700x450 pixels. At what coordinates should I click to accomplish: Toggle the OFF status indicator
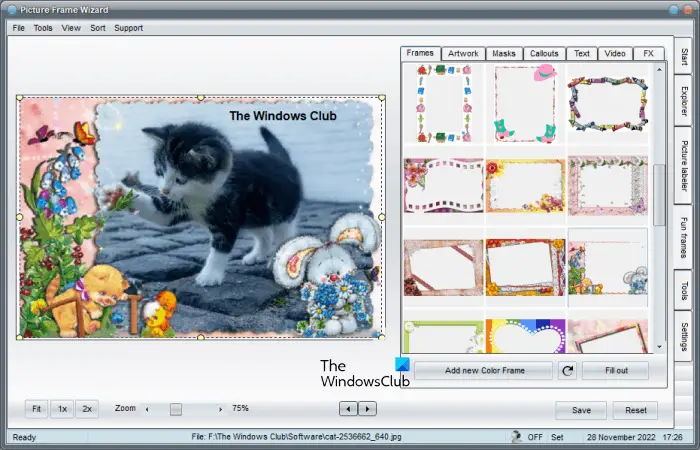click(x=535, y=437)
